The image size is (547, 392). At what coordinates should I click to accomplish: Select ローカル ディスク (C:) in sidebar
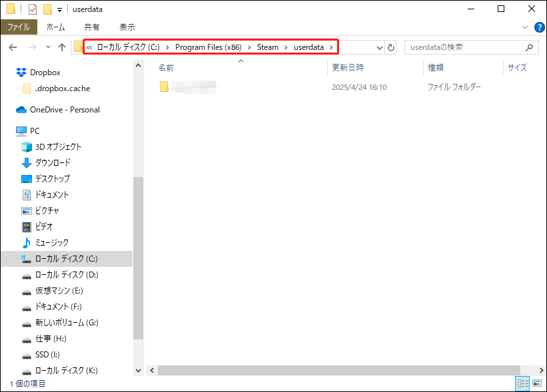tap(66, 259)
